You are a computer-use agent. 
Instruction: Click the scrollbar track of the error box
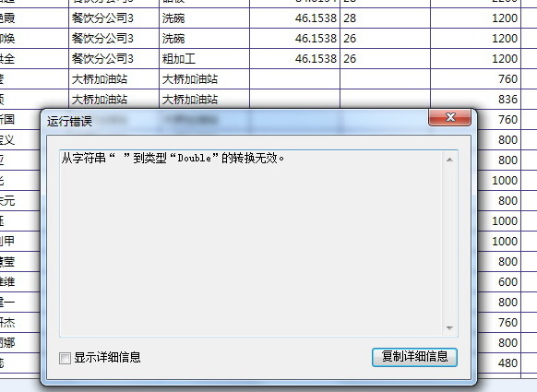(449, 244)
